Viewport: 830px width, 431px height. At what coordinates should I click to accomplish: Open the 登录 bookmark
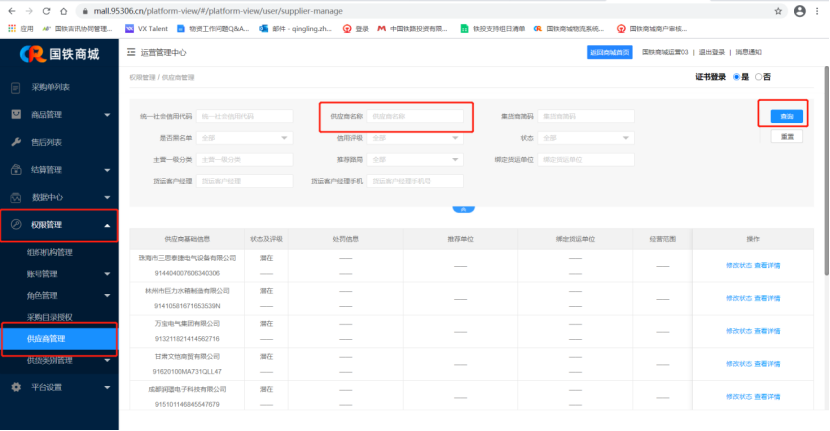(356, 29)
